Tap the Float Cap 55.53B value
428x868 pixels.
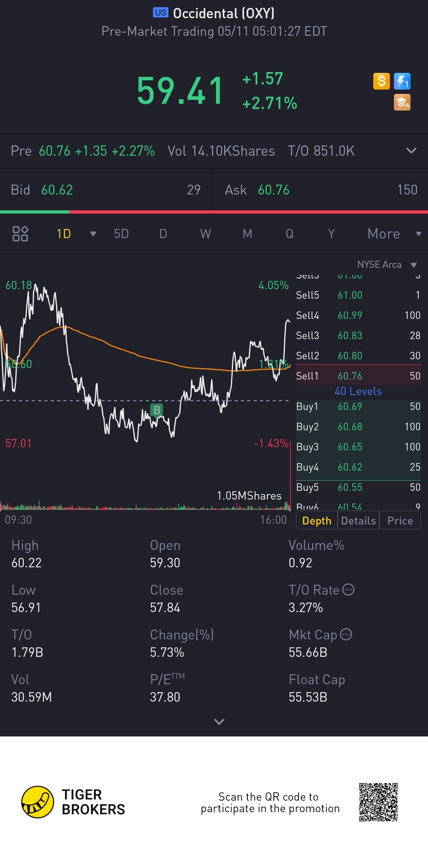[x=308, y=697]
